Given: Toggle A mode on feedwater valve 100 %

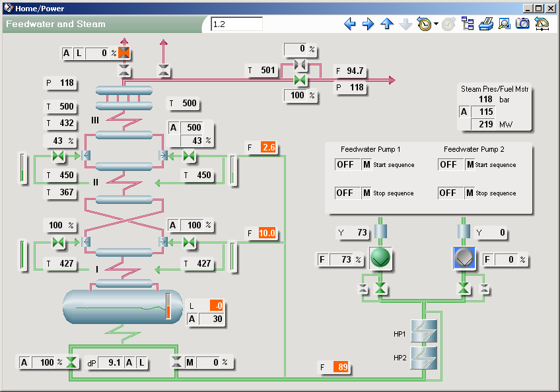Looking at the screenshot, I should (x=24, y=362).
